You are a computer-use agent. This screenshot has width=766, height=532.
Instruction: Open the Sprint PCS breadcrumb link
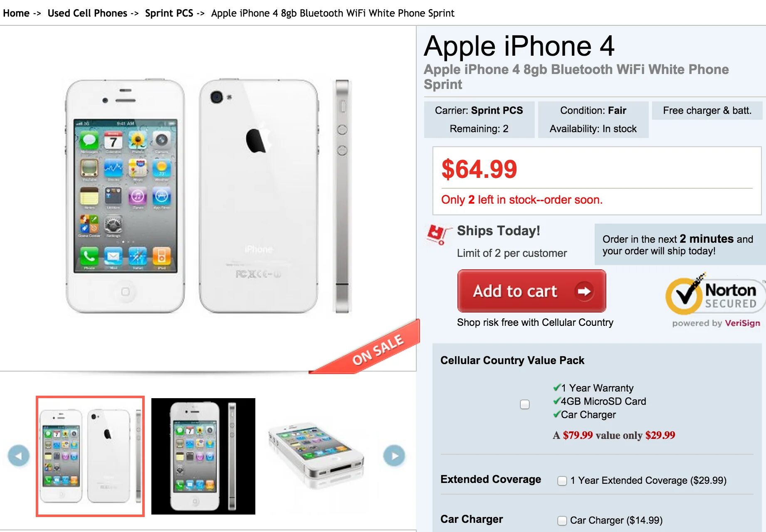(x=169, y=13)
